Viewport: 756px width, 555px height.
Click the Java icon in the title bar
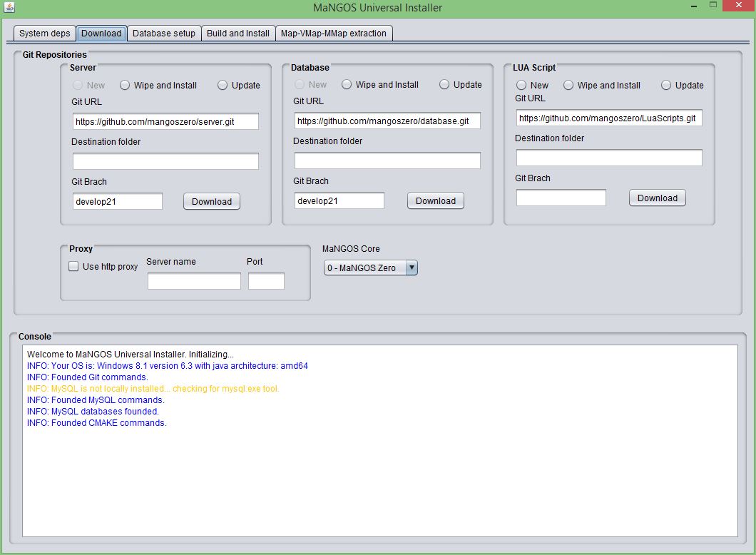click(9, 6)
